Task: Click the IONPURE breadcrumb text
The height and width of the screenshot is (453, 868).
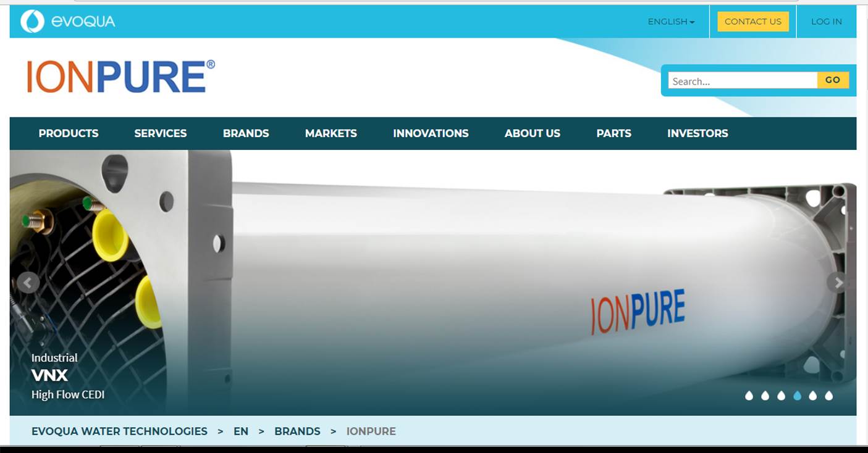Action: pos(371,431)
